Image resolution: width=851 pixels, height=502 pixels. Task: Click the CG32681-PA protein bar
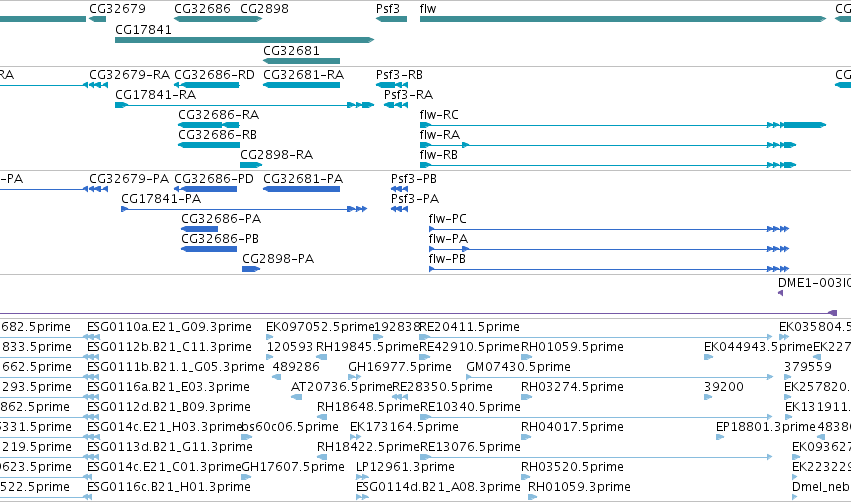click(301, 189)
